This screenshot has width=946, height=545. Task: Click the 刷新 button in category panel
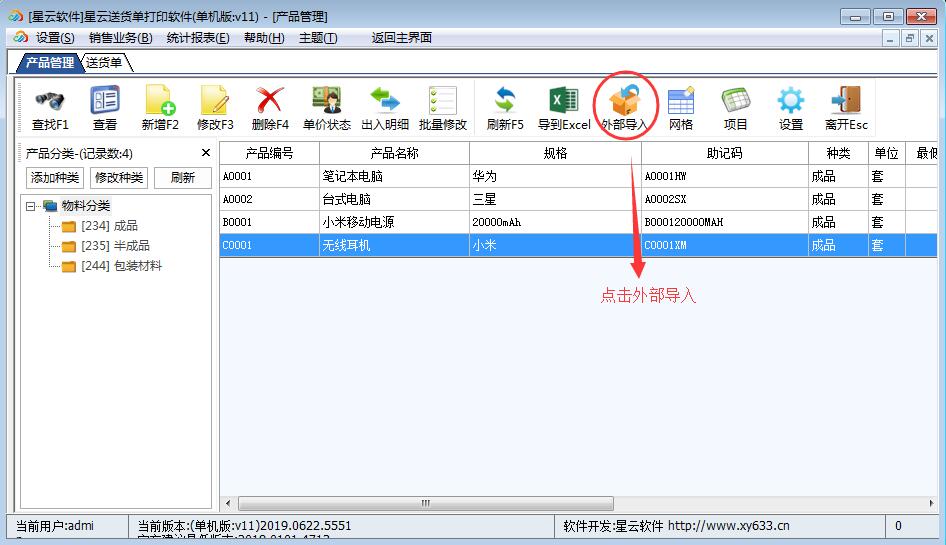pyautogui.click(x=183, y=177)
